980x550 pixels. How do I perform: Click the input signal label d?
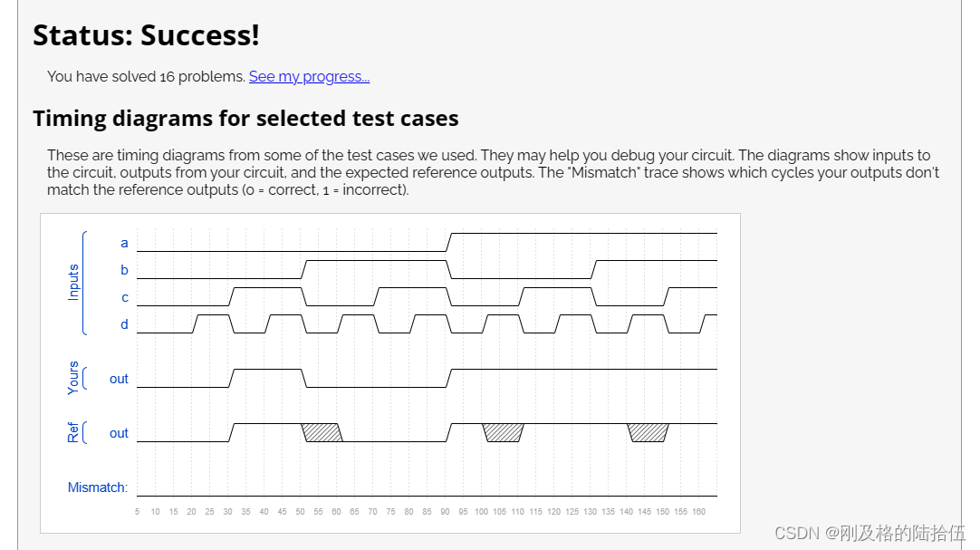pyautogui.click(x=124, y=324)
